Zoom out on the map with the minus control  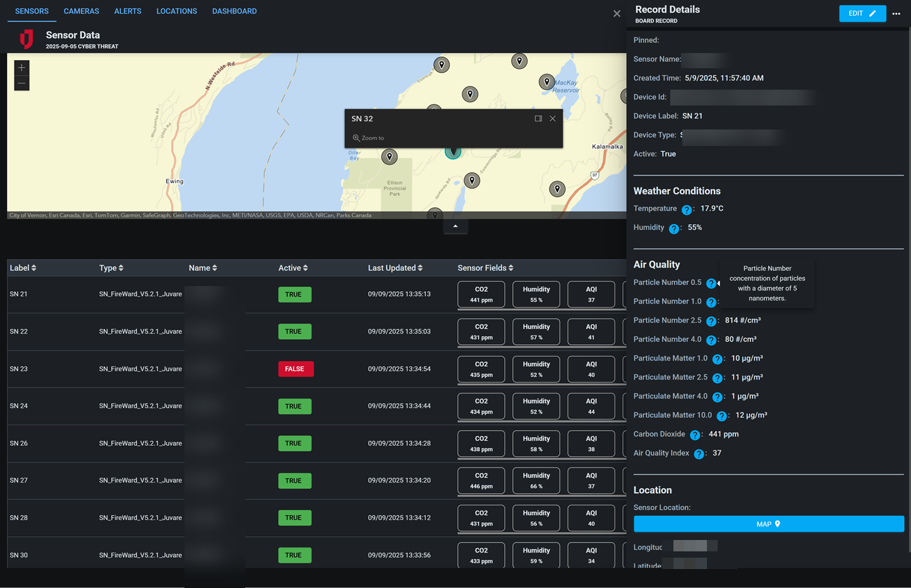point(21,83)
